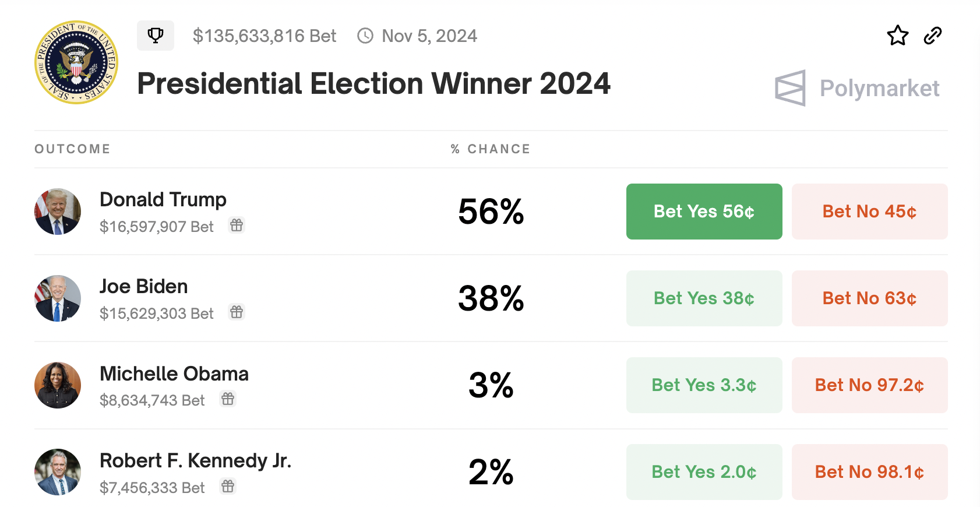
Task: Bet Yes 38¢ on Joe Biden
Action: click(x=704, y=298)
